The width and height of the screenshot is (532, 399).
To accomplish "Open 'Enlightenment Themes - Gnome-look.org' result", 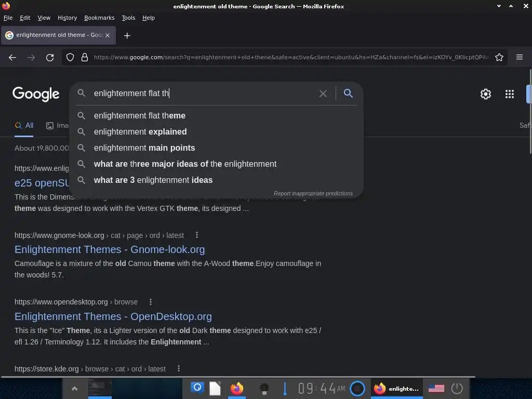I will (x=110, y=249).
